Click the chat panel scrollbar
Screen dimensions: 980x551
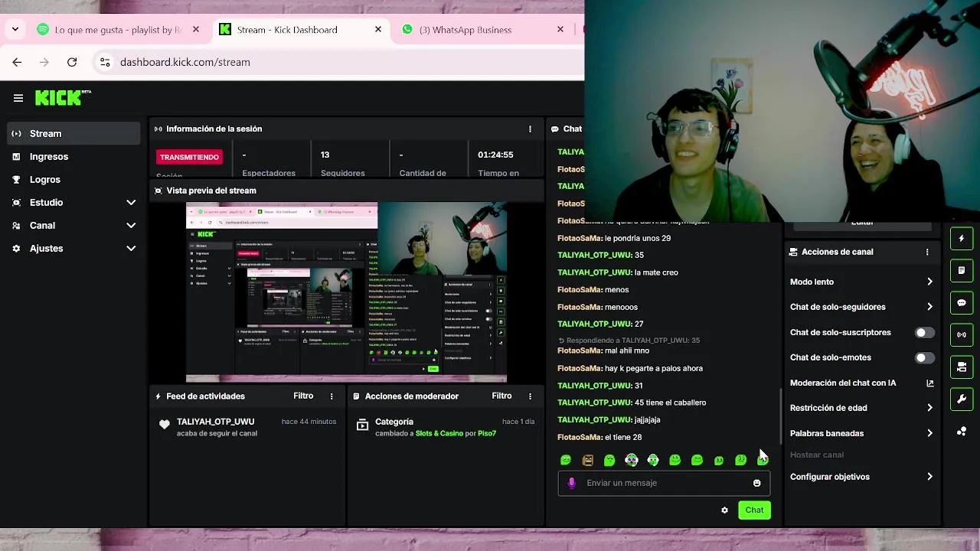[781, 416]
